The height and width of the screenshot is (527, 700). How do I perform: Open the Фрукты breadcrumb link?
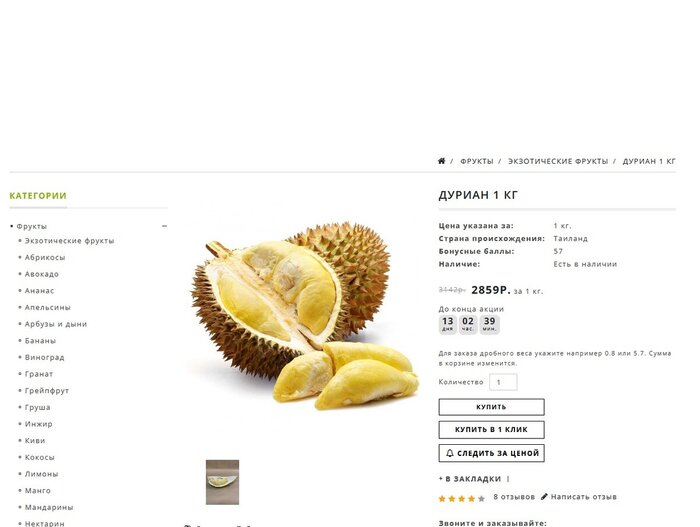(x=477, y=161)
